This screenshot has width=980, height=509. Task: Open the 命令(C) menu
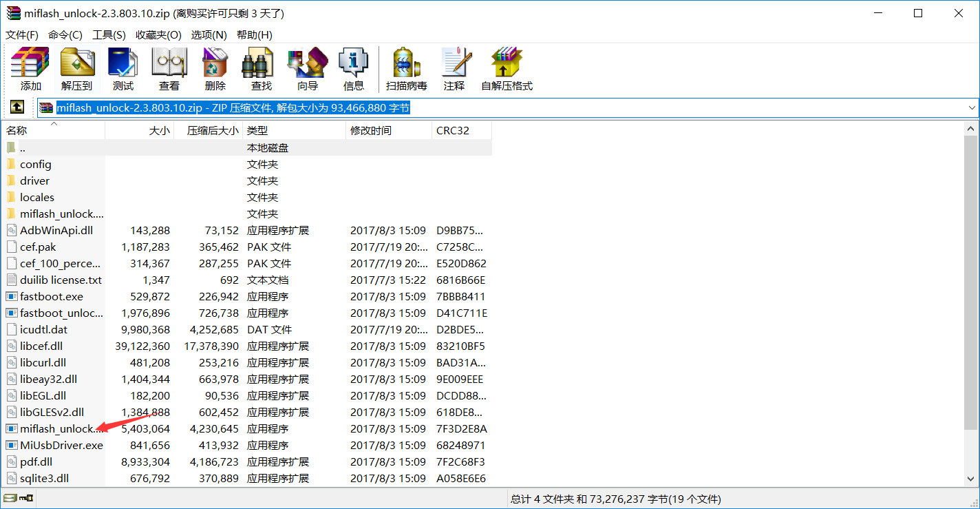65,34
